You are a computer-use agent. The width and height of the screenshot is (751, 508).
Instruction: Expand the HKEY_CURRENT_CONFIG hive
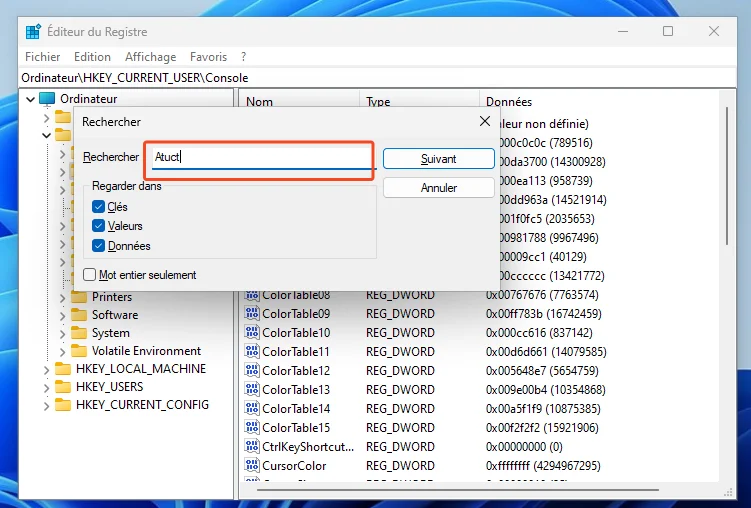pyautogui.click(x=46, y=406)
